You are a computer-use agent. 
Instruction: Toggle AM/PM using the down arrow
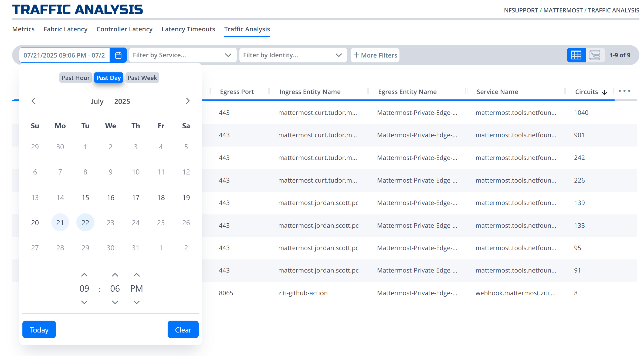pos(137,302)
